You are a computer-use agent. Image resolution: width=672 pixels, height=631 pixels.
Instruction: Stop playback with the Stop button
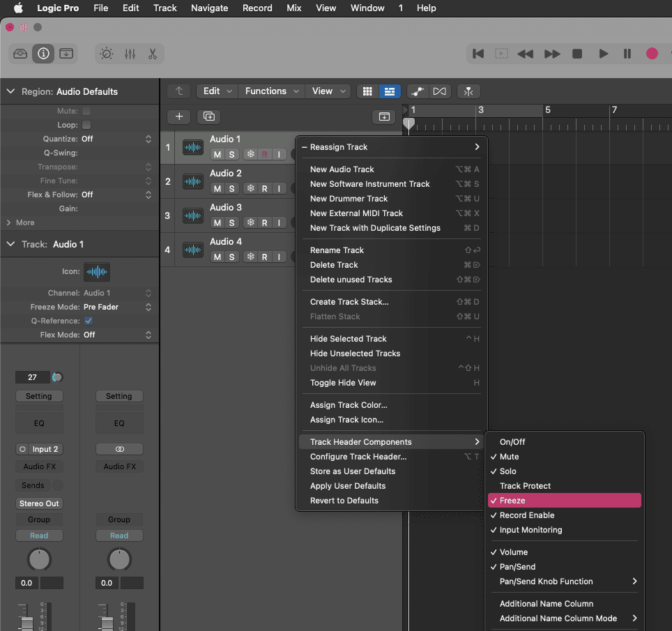[577, 54]
